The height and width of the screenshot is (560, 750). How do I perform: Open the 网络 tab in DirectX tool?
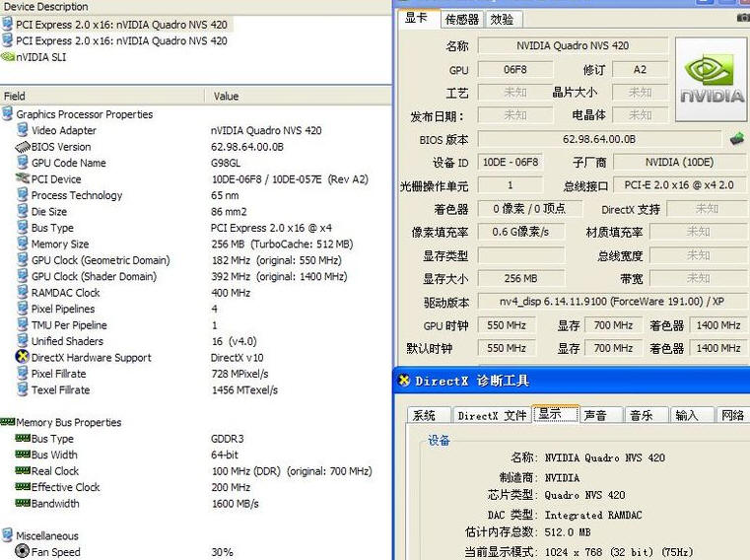pyautogui.click(x=733, y=415)
